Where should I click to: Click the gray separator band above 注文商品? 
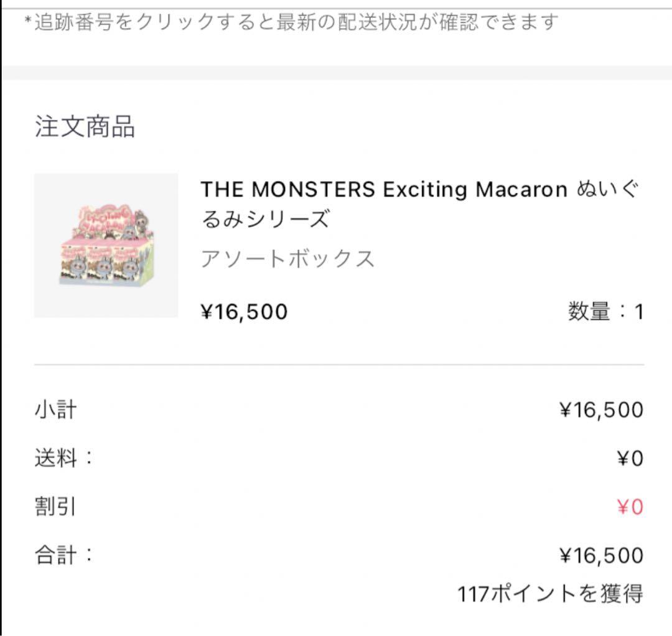(336, 72)
